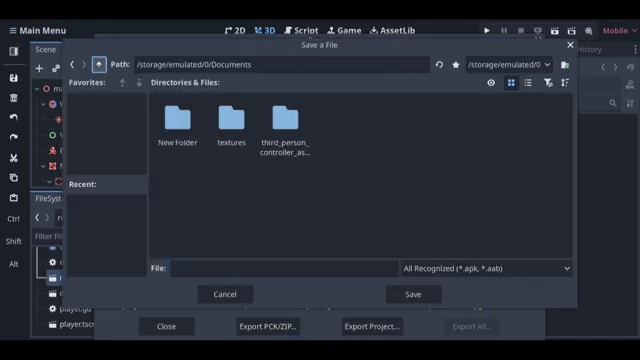
Task: Click Export PCK/ZIP button
Action: click(x=268, y=327)
